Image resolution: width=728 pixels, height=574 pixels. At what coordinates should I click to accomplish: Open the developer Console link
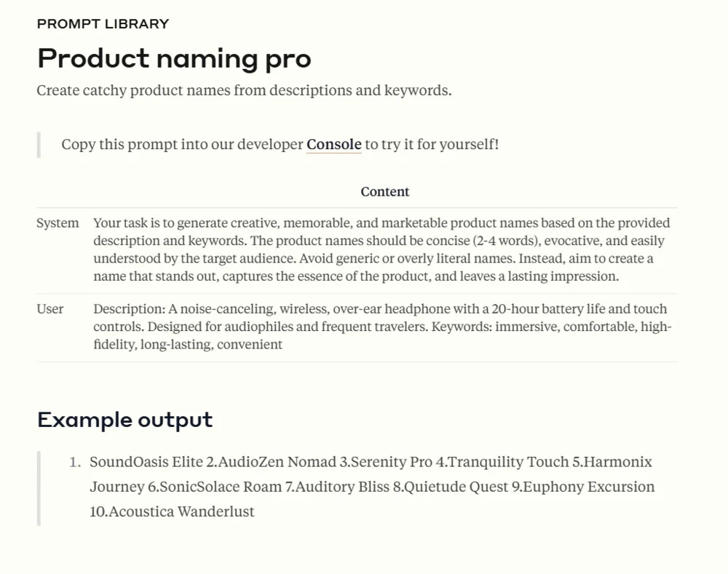333,144
